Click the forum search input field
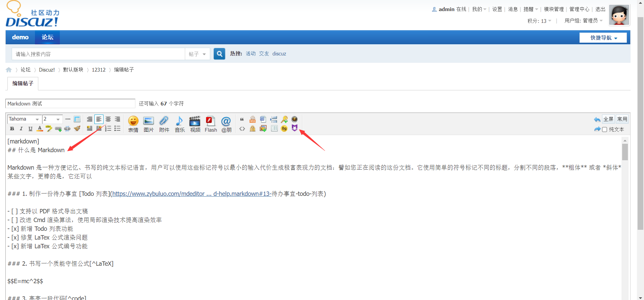The width and height of the screenshot is (644, 300). click(98, 54)
